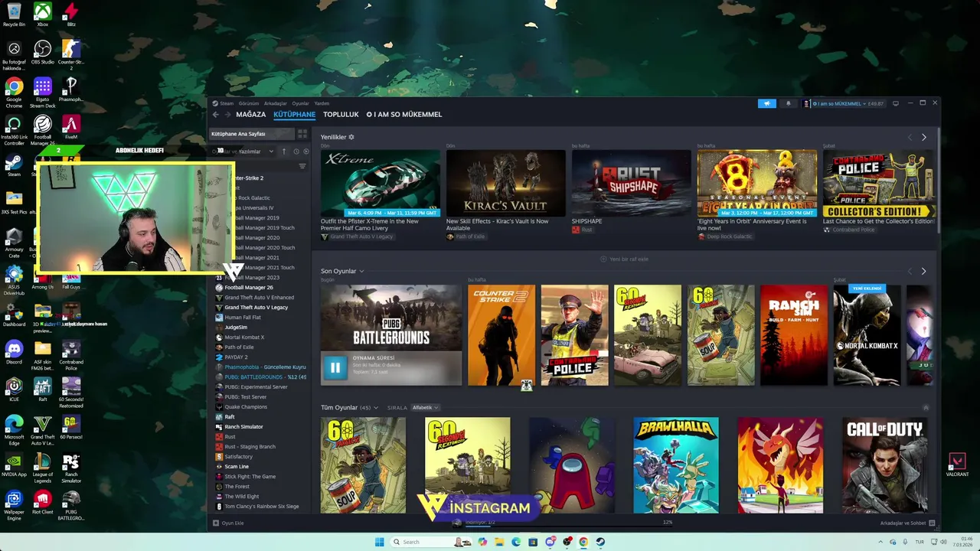
Task: Open the library advanced filter icon
Action: [x=302, y=166]
